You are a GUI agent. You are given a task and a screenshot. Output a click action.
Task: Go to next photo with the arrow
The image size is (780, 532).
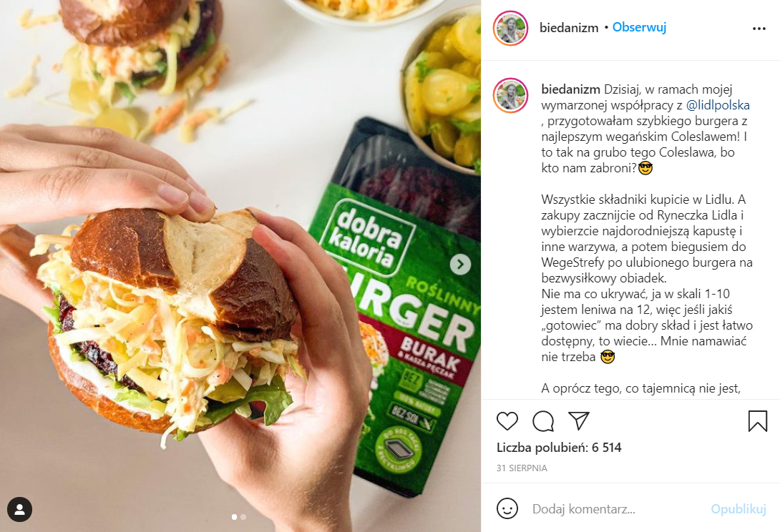click(460, 265)
